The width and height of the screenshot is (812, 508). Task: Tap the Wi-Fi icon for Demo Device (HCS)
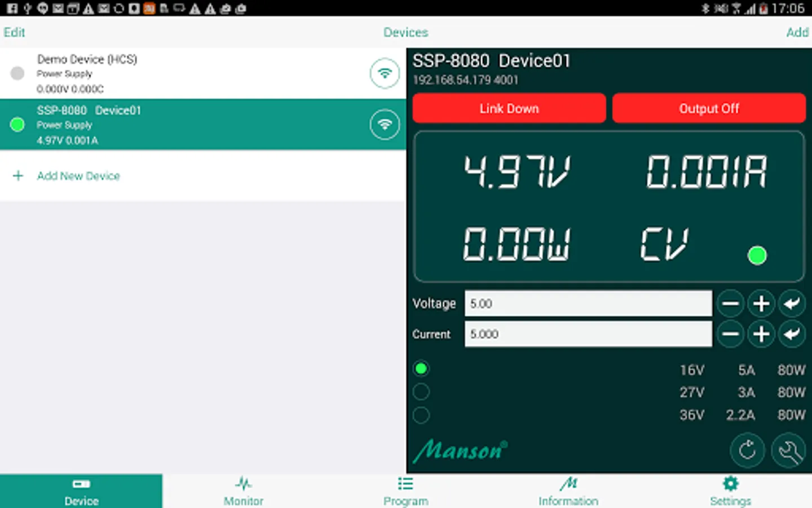tap(385, 73)
